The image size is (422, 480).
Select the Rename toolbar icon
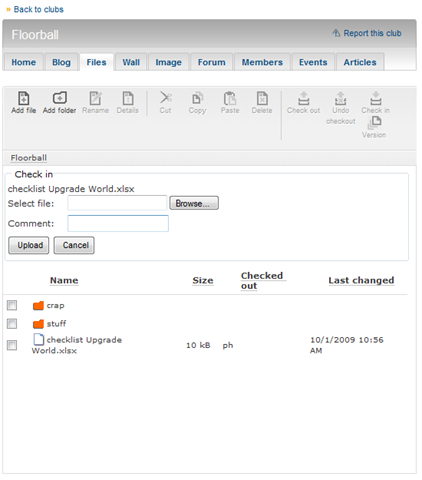click(x=95, y=98)
